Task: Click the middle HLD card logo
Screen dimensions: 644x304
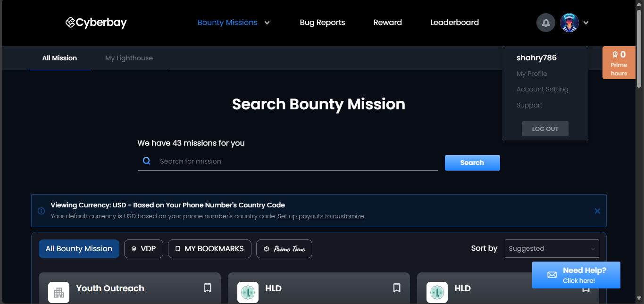Action: tap(248, 293)
